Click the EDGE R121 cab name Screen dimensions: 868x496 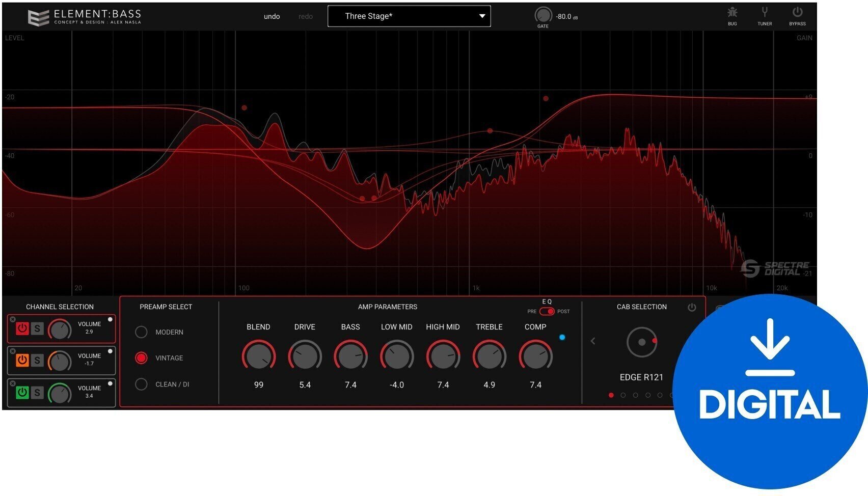641,377
